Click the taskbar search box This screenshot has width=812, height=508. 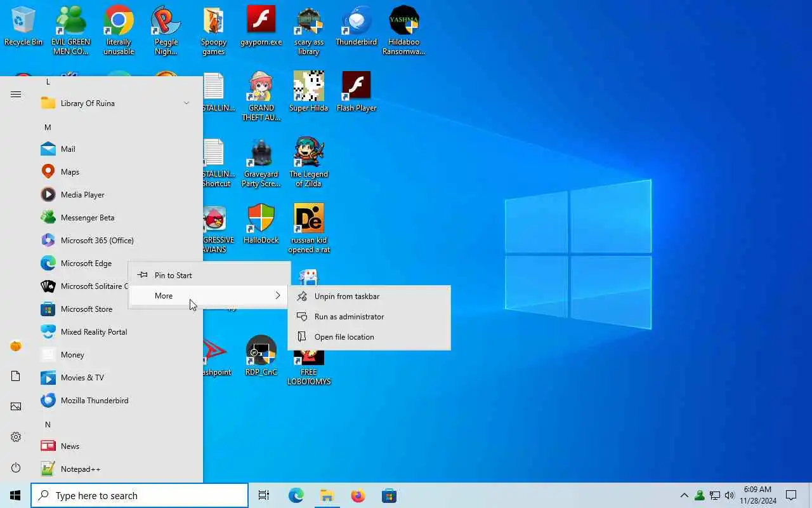coord(140,495)
